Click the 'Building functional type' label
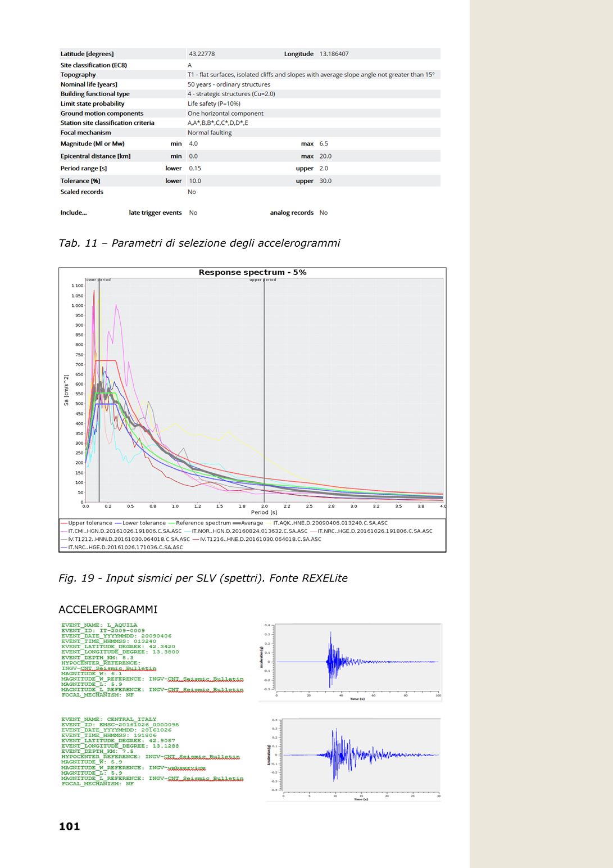Image resolution: width=613 pixels, height=868 pixels. [95, 94]
